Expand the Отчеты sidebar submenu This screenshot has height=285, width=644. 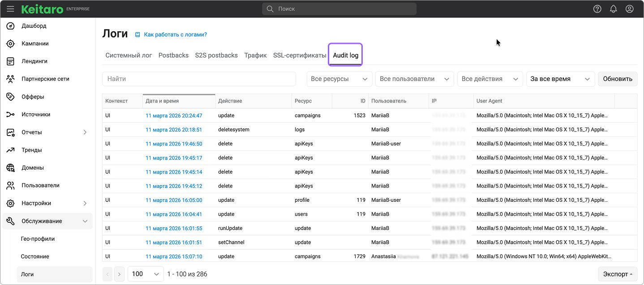click(85, 132)
